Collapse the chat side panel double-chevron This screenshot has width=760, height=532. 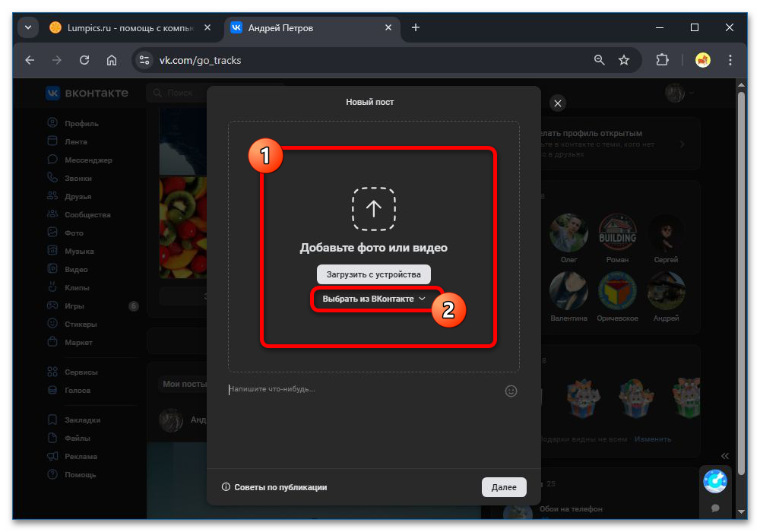pyautogui.click(x=724, y=456)
